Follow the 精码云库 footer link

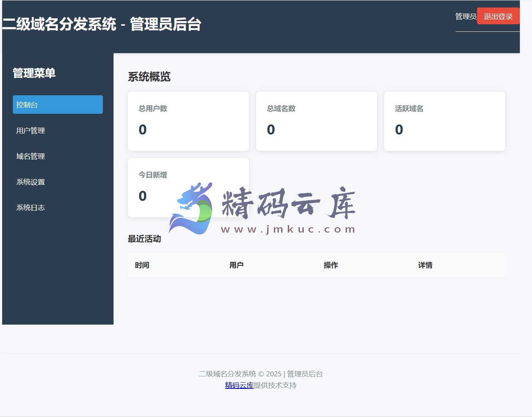point(239,385)
